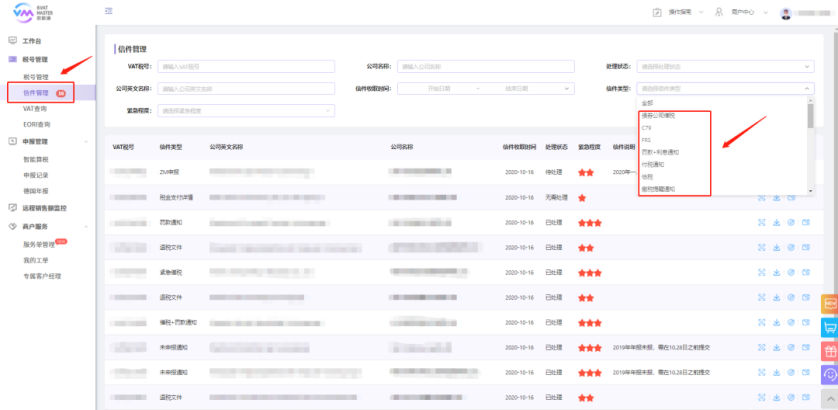The height and width of the screenshot is (410, 838).
Task: Click the download icon in the 罚款通知 row
Action: coord(776,222)
